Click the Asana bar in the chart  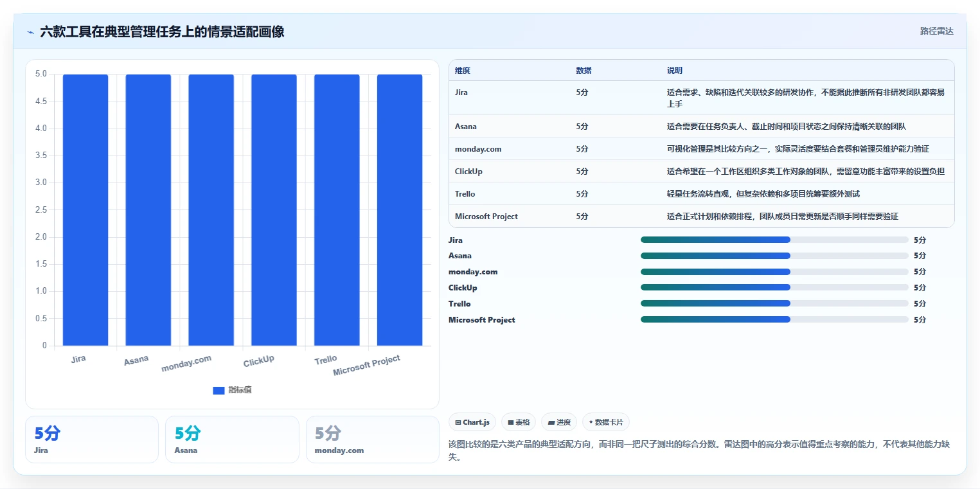pos(148,210)
